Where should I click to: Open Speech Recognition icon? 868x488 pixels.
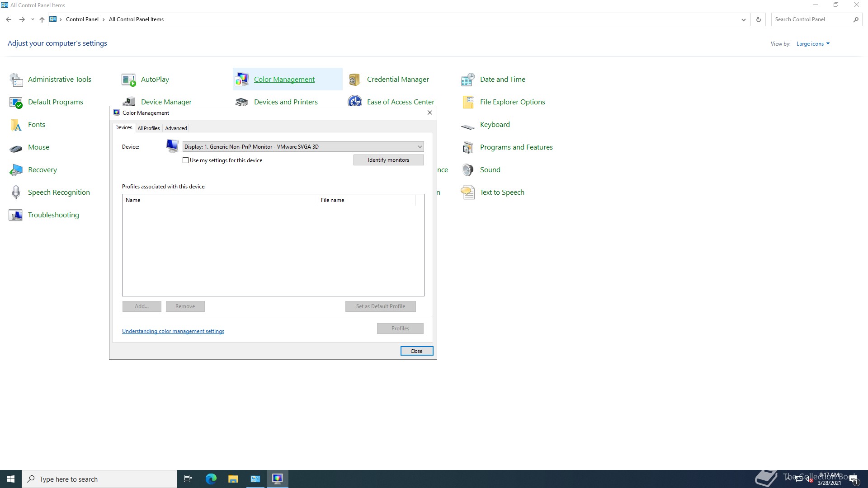coord(16,192)
